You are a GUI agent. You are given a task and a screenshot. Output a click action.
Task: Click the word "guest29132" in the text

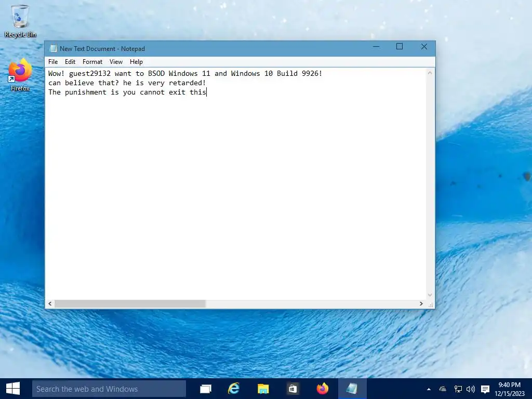90,74
